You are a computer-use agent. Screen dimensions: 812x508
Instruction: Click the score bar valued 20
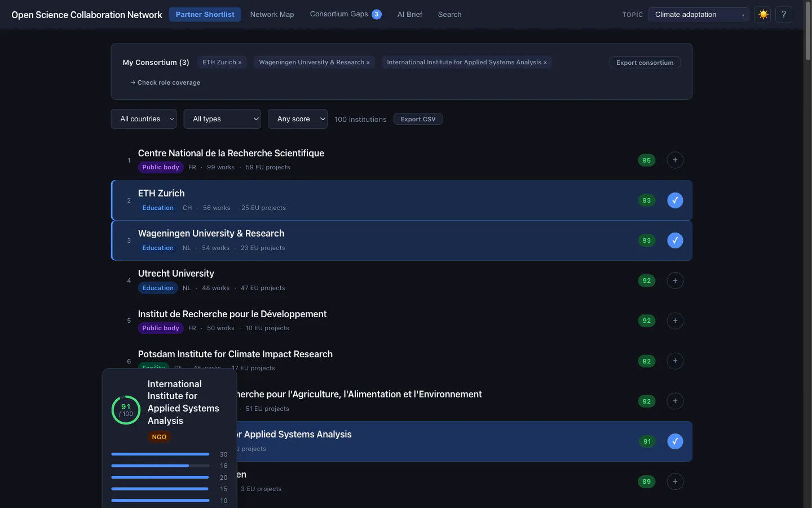(160, 478)
